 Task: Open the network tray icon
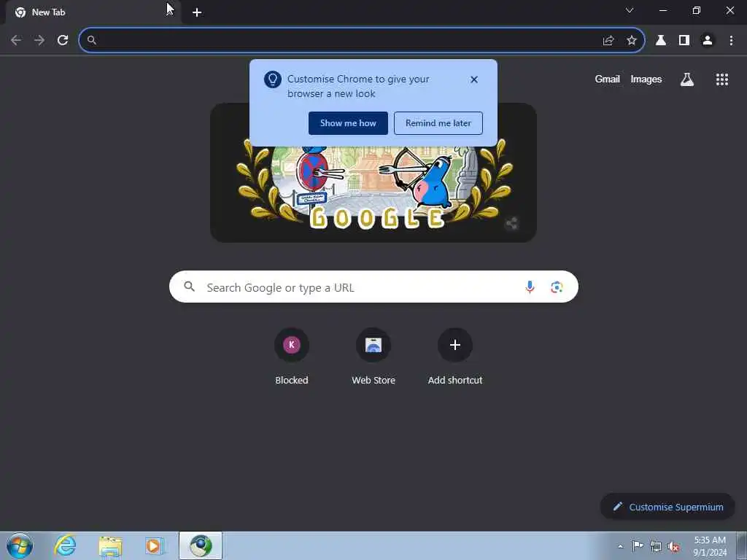coord(656,546)
